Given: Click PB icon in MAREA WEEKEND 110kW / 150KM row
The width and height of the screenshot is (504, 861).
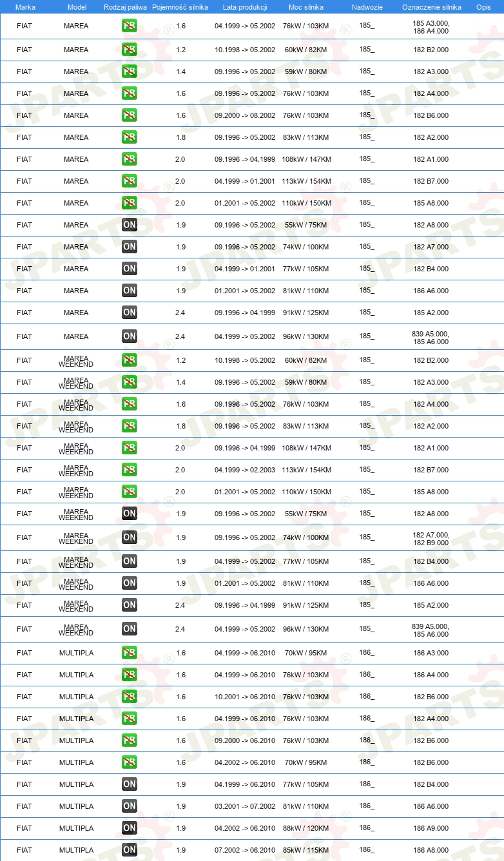Looking at the screenshot, I should click(x=130, y=492).
